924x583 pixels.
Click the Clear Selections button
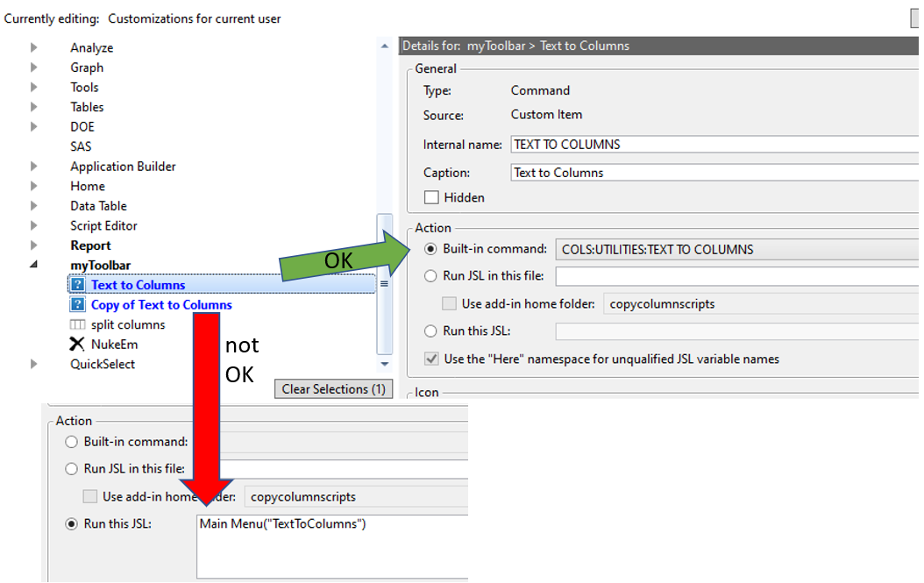click(333, 388)
